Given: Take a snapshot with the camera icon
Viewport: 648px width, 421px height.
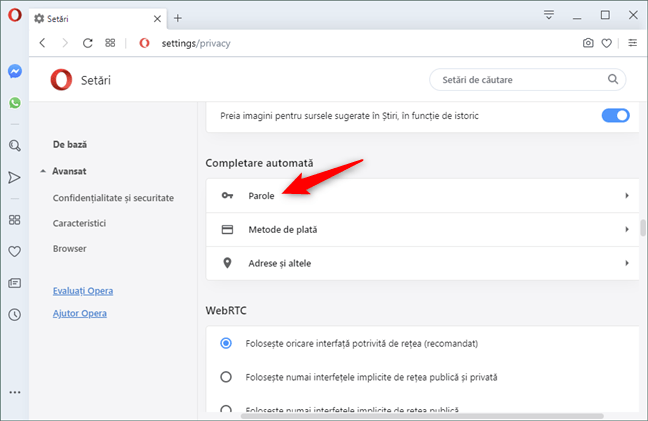Looking at the screenshot, I should (x=588, y=43).
